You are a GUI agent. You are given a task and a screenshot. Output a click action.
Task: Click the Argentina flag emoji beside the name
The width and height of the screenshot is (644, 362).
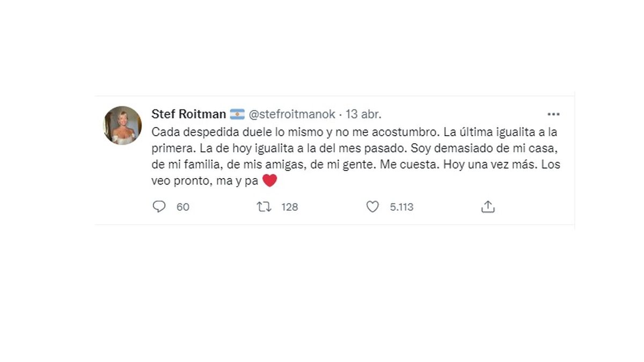click(x=237, y=114)
